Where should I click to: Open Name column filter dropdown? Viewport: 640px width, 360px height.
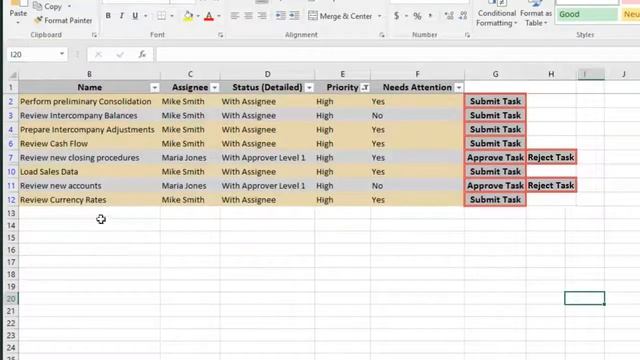pos(154,87)
